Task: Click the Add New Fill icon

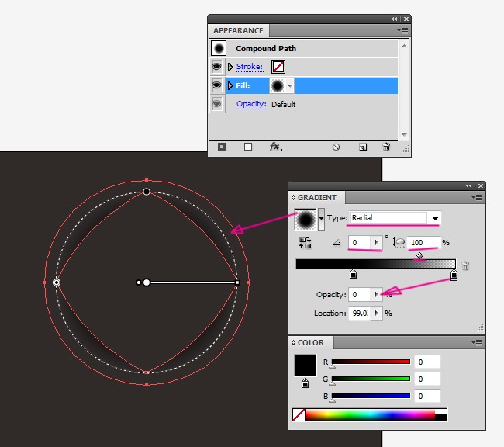Action: click(x=248, y=147)
